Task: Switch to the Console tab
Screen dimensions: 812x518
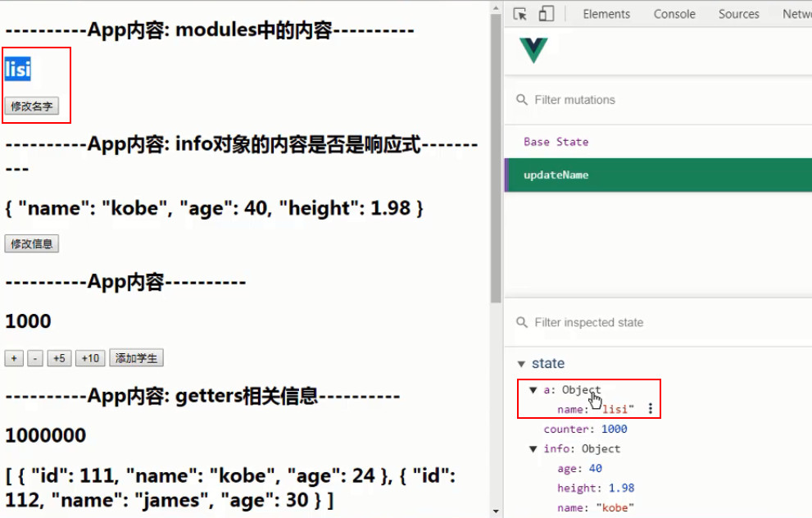Action: 674,14
